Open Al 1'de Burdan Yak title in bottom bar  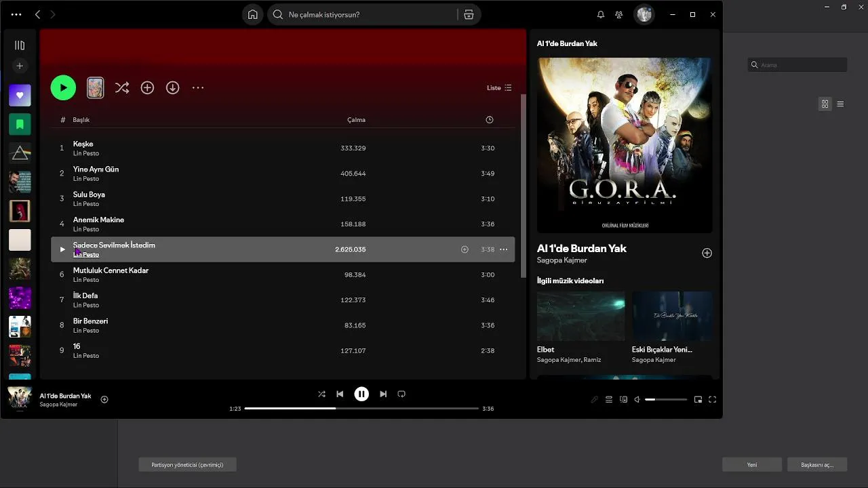pos(65,396)
